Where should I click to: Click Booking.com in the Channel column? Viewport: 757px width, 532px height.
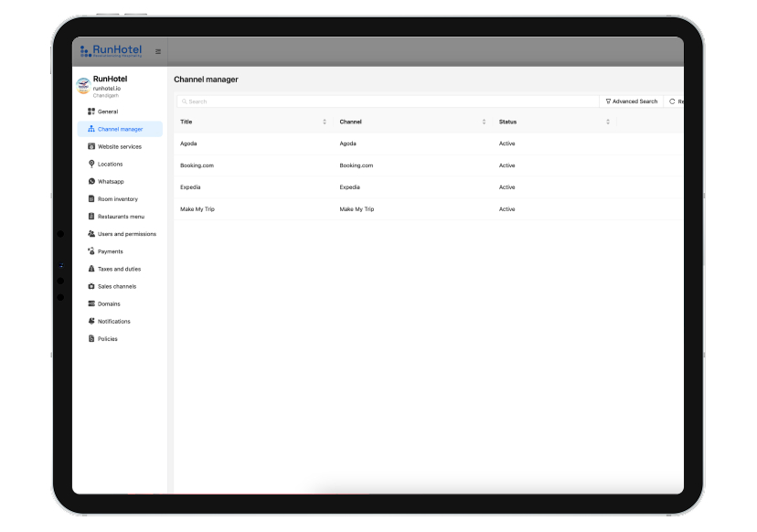click(357, 165)
